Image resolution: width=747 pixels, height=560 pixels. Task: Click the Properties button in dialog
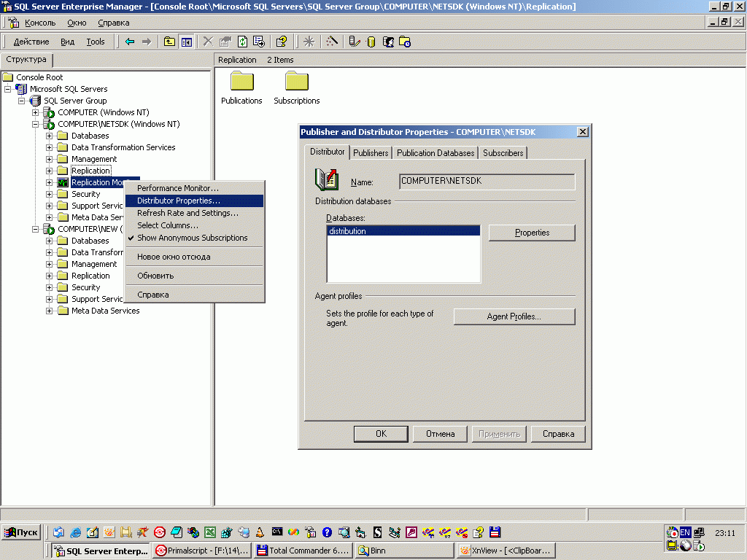coord(532,233)
